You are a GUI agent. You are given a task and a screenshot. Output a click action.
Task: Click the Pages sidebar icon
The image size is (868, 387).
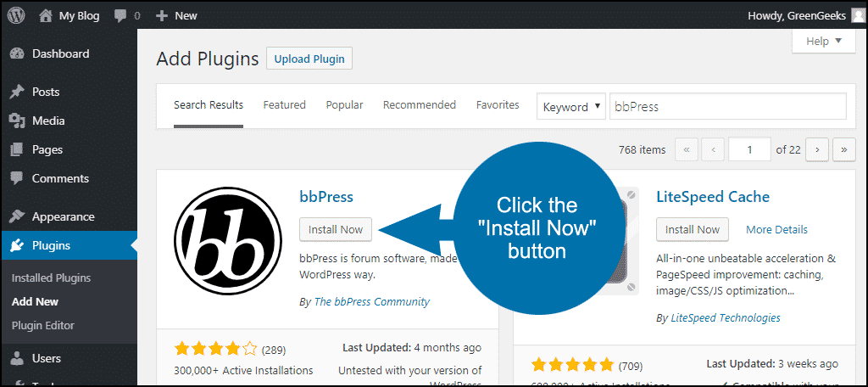[18, 149]
